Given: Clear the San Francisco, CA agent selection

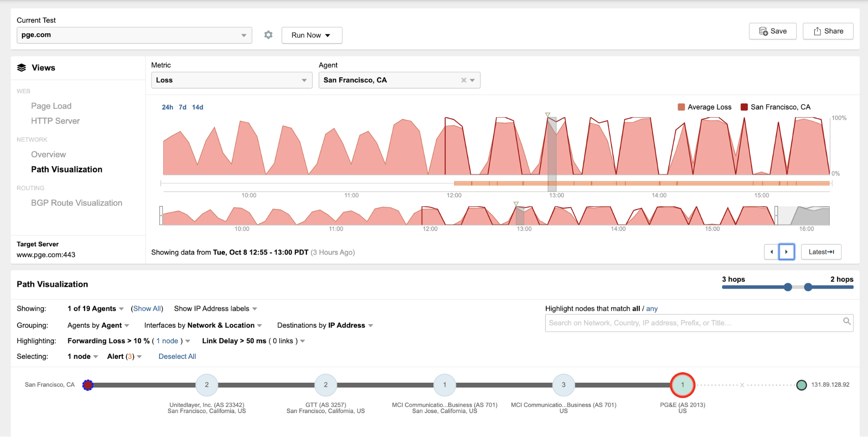Looking at the screenshot, I should coord(464,80).
